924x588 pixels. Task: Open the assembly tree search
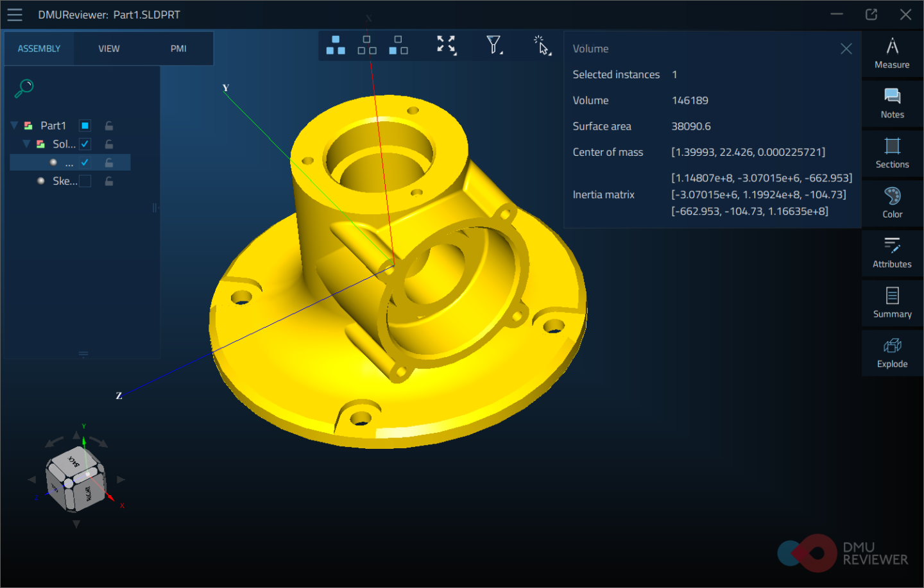(x=23, y=88)
